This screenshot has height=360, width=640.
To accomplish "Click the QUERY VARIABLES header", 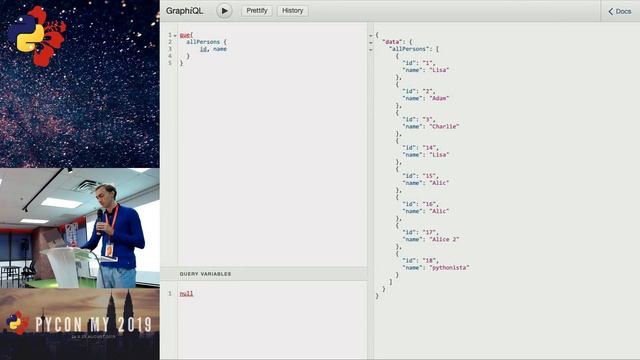I will (205, 274).
